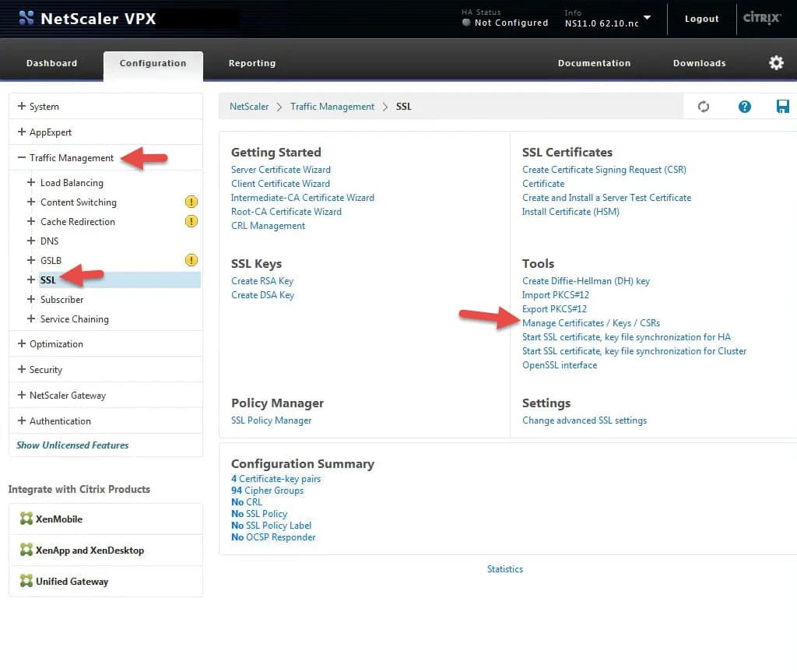
Task: Open the Documentation tab
Action: point(594,63)
